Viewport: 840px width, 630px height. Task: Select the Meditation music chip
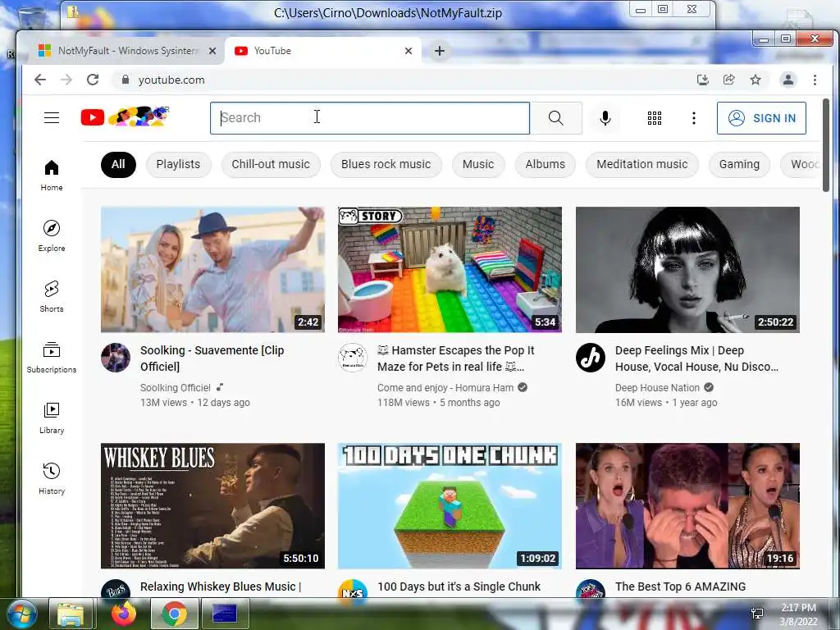641,164
